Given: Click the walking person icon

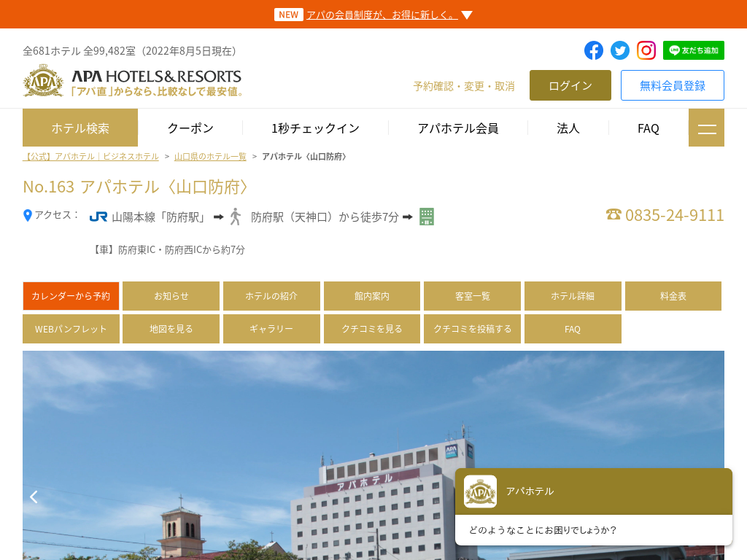Looking at the screenshot, I should coord(236,217).
